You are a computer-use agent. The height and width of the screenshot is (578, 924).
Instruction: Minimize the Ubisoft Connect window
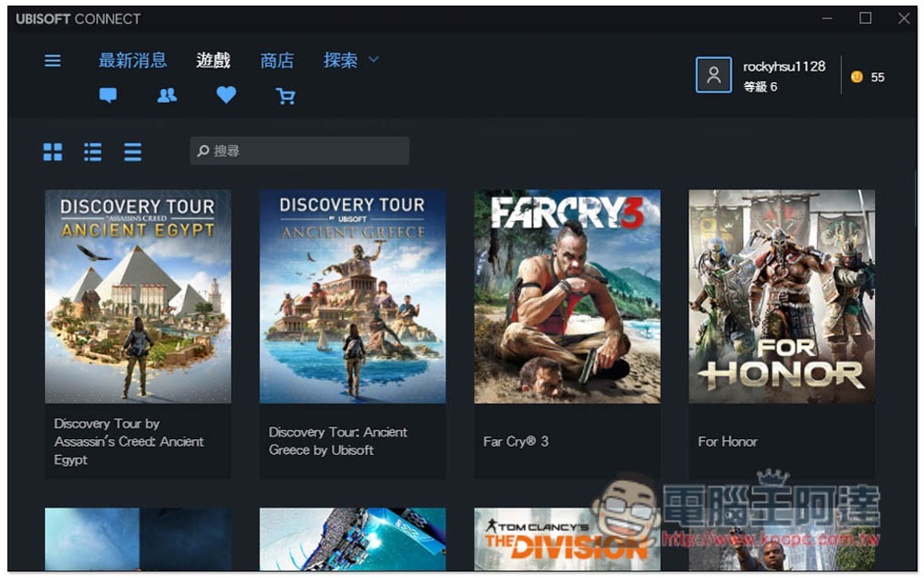[827, 18]
